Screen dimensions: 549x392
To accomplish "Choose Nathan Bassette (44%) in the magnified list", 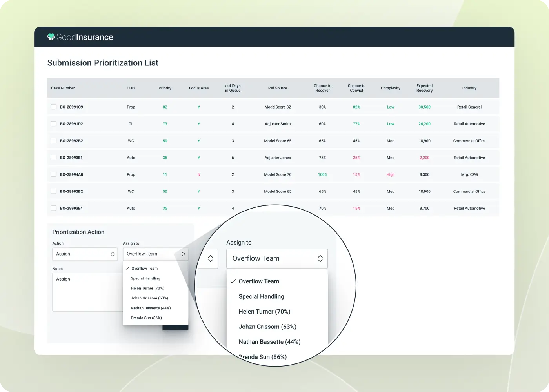I will tap(269, 342).
